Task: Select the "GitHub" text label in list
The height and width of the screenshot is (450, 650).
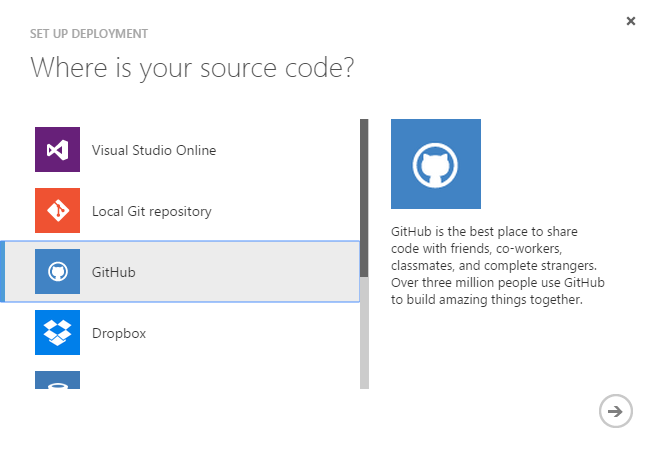Action: click(113, 272)
